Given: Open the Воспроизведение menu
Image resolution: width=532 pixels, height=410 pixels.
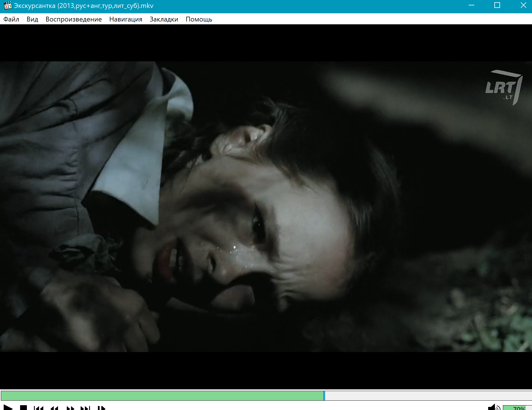Looking at the screenshot, I should (x=74, y=19).
